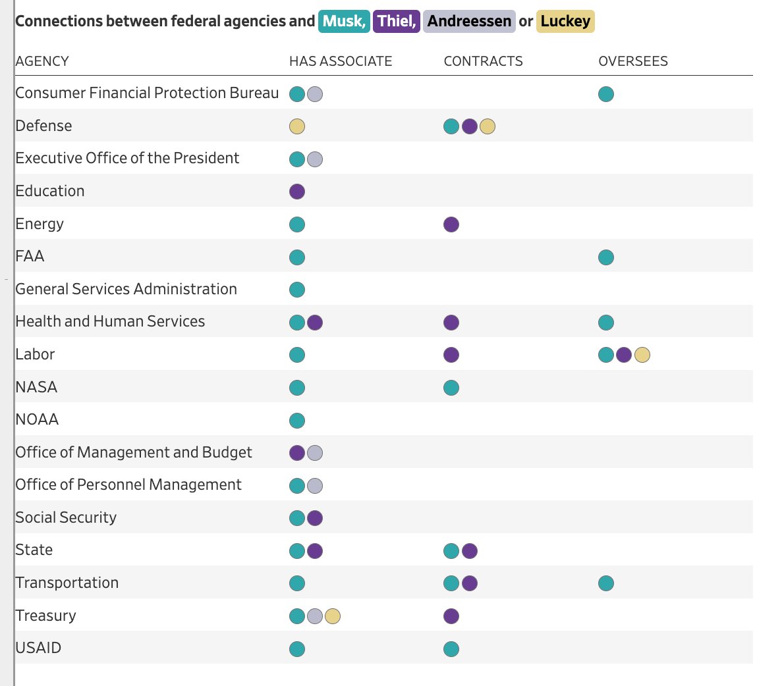Click USAID teal Musk contracts dot
Image resolution: width=784 pixels, height=686 pixels.
click(x=451, y=649)
